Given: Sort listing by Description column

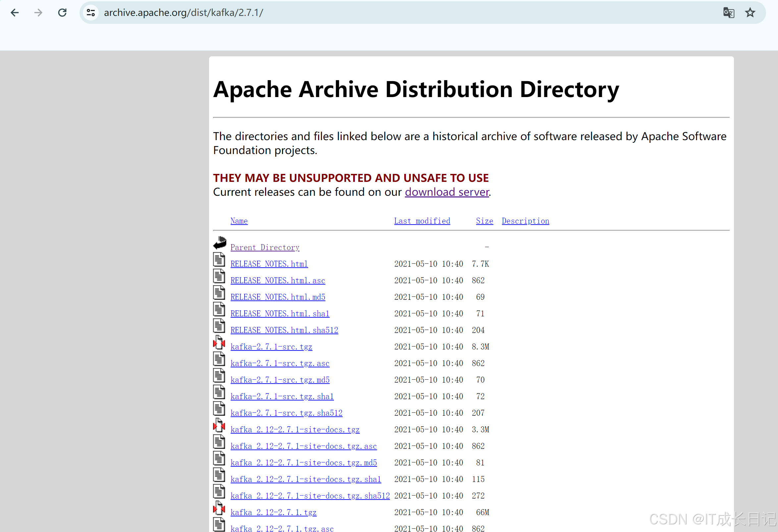Looking at the screenshot, I should [x=525, y=221].
